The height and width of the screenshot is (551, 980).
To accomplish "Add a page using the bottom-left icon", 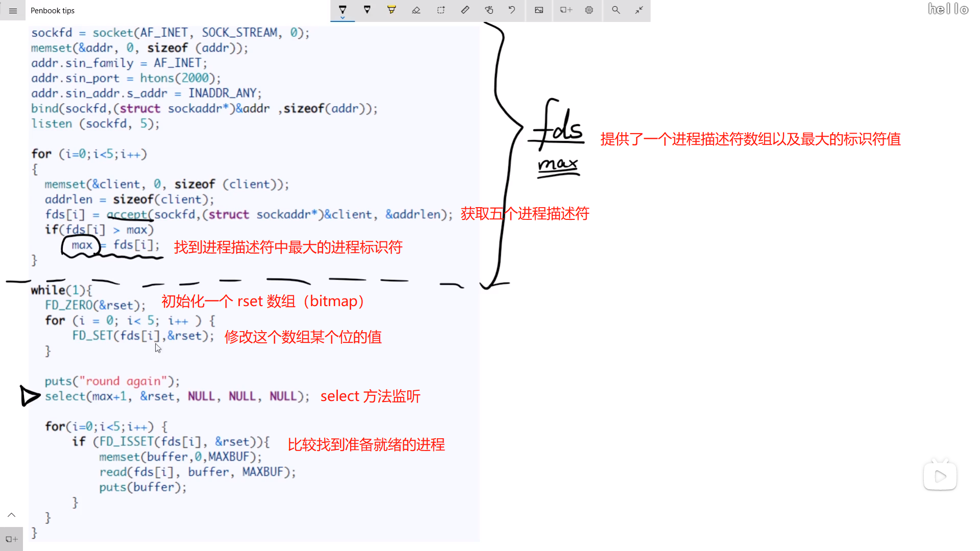I will point(11,538).
